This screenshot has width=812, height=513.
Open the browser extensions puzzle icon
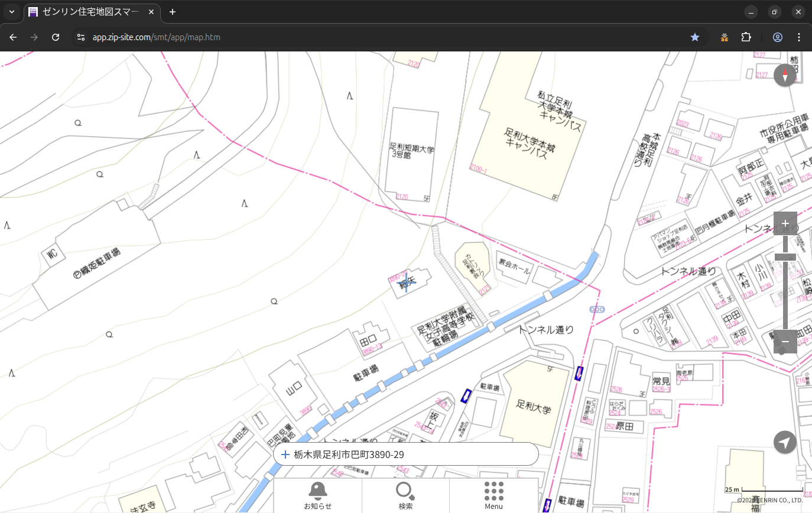[x=746, y=37]
